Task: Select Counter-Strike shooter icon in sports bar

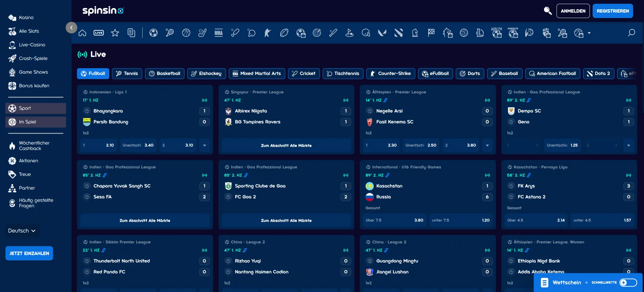Action: (268, 33)
